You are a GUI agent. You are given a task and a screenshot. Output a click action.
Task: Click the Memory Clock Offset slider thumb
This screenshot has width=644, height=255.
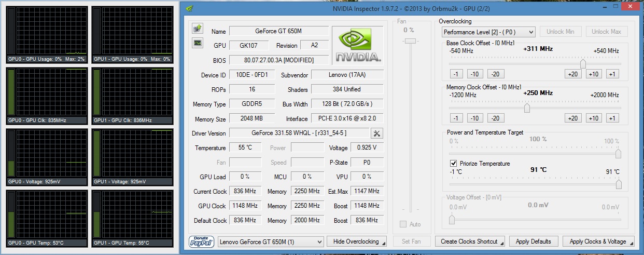point(527,108)
